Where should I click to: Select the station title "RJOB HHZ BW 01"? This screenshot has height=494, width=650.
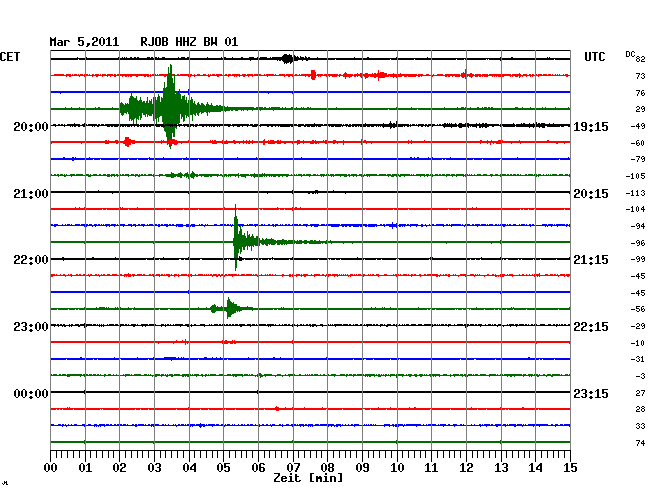pos(189,42)
